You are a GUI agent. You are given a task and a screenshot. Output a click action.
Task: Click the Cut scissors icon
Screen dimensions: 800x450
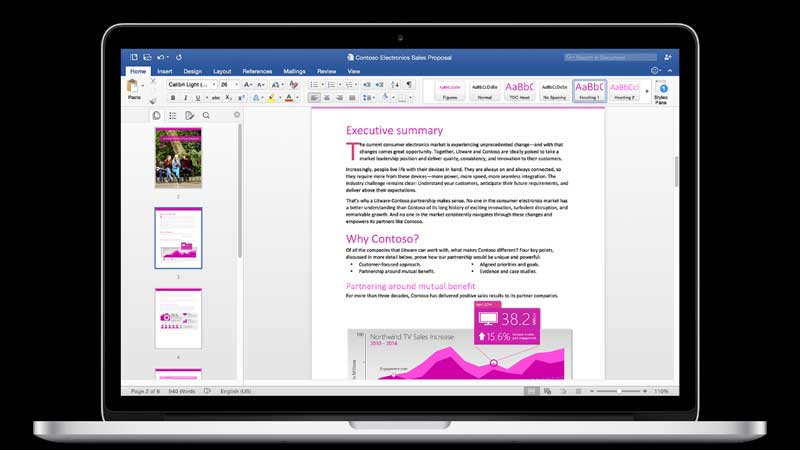pos(153,81)
